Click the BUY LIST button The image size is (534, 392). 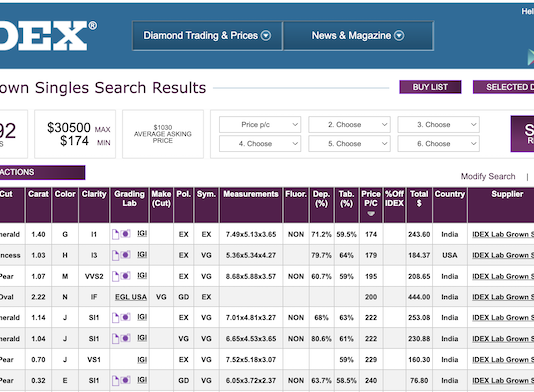pyautogui.click(x=430, y=87)
